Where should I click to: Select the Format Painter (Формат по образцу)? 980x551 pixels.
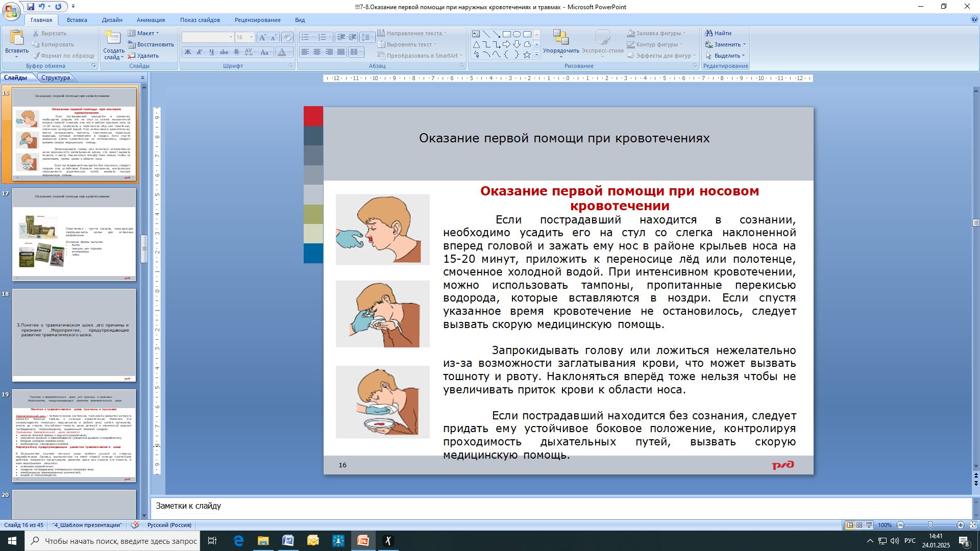click(63, 56)
